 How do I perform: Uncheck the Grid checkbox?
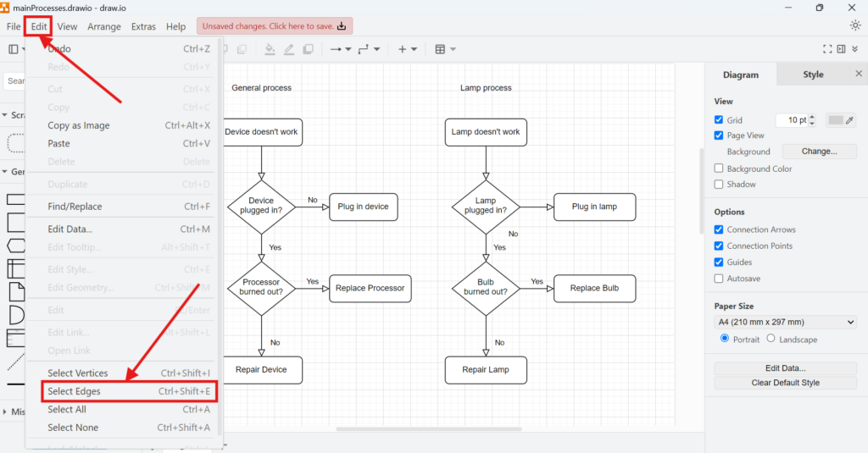click(x=719, y=120)
